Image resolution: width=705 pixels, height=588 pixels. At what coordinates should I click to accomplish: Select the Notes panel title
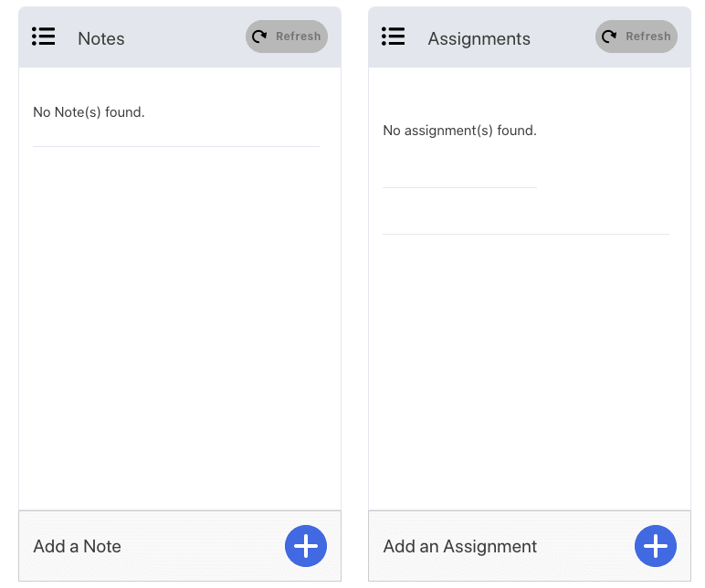tap(101, 38)
